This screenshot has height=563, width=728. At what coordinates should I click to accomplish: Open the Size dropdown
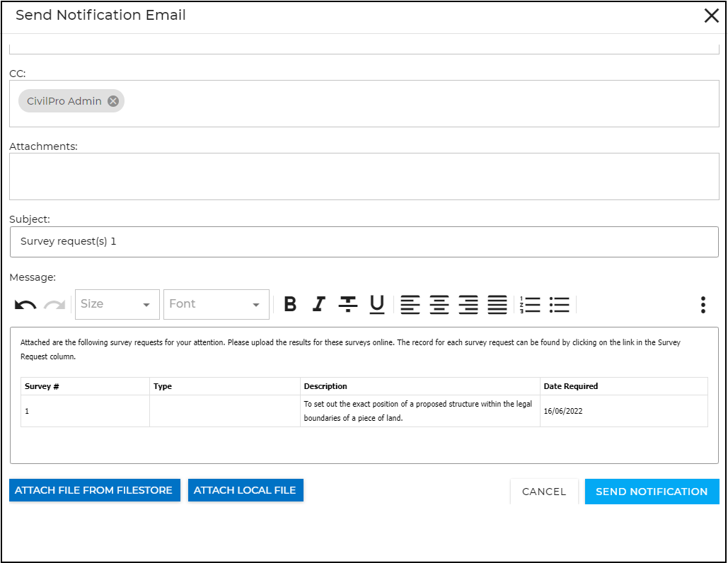pyautogui.click(x=116, y=304)
